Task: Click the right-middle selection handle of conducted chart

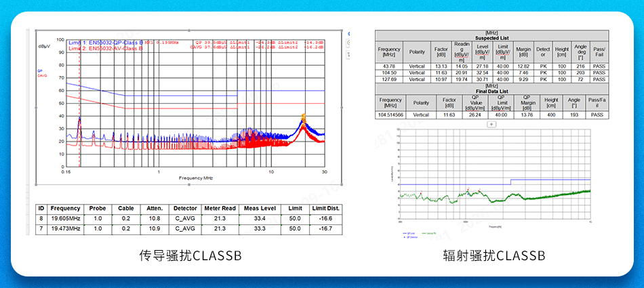Action: coord(342,107)
